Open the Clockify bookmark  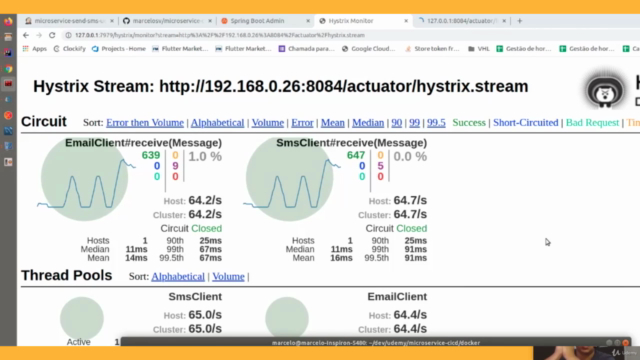coord(69,49)
